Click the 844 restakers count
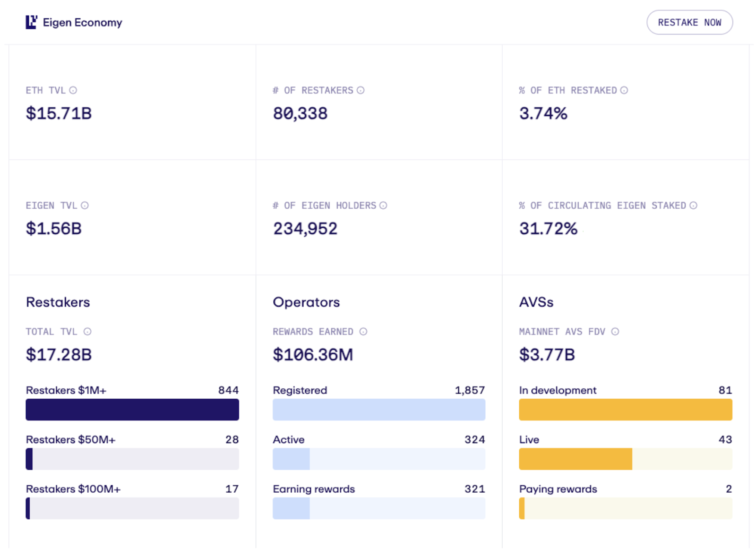The width and height of the screenshot is (756, 557). (229, 390)
